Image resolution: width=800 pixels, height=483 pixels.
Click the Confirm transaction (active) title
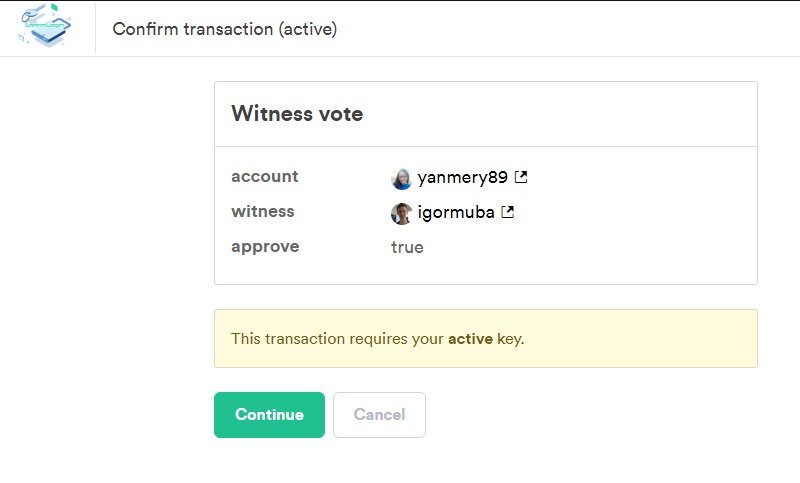click(225, 29)
